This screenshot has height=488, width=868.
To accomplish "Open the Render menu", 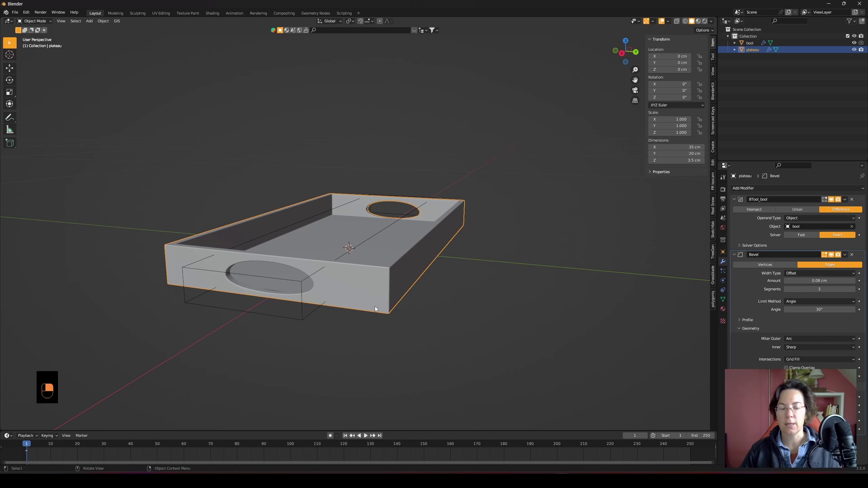I will (x=40, y=12).
